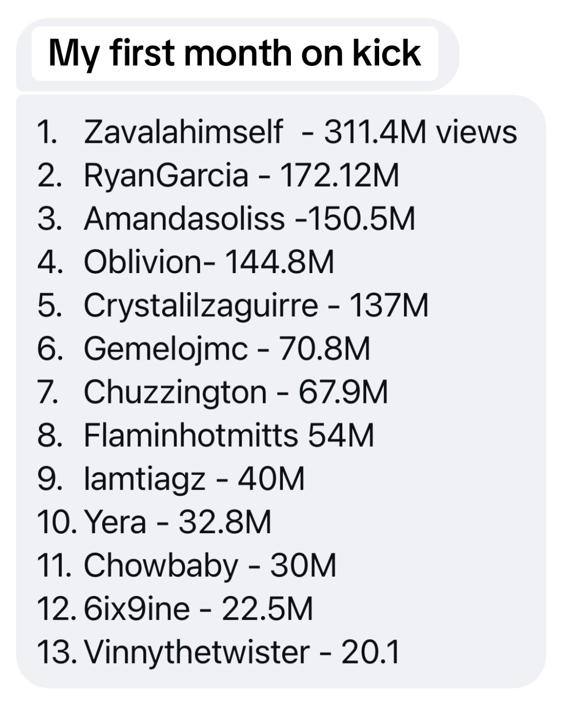Select the RyanGarcia 172.12M list item
This screenshot has width=584, height=728.
tap(218, 175)
